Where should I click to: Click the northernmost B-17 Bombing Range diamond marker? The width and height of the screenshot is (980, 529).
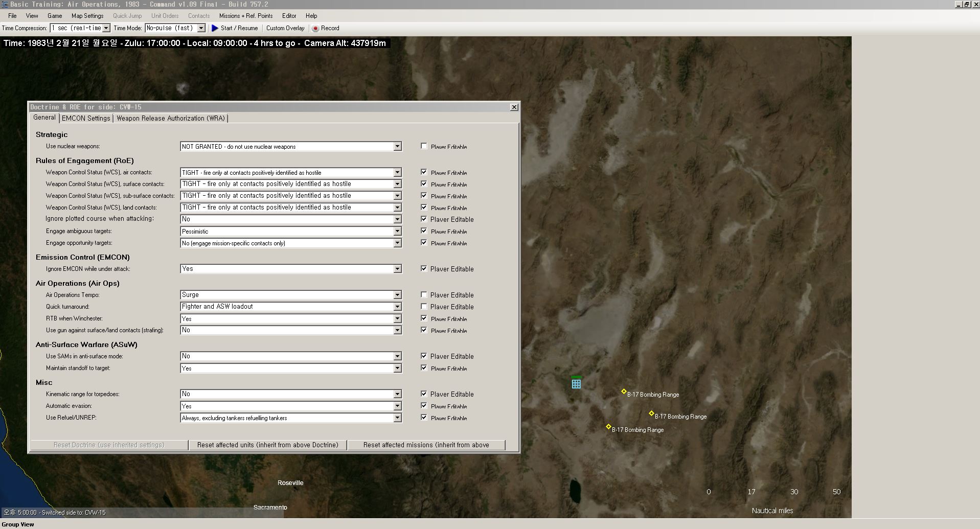[624, 392]
